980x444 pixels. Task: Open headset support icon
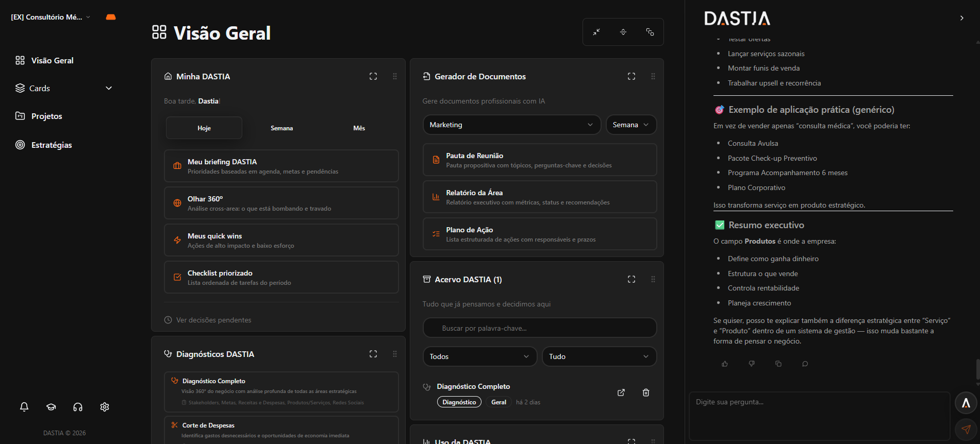[x=78, y=407]
